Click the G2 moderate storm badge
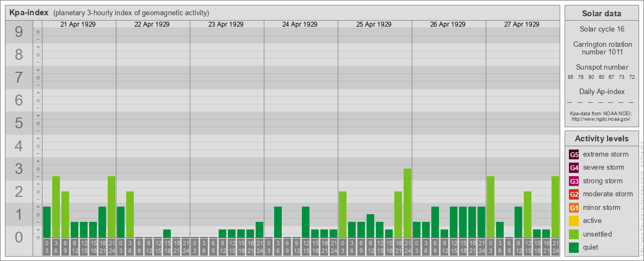This screenshot has height=261, width=644. 574,194
